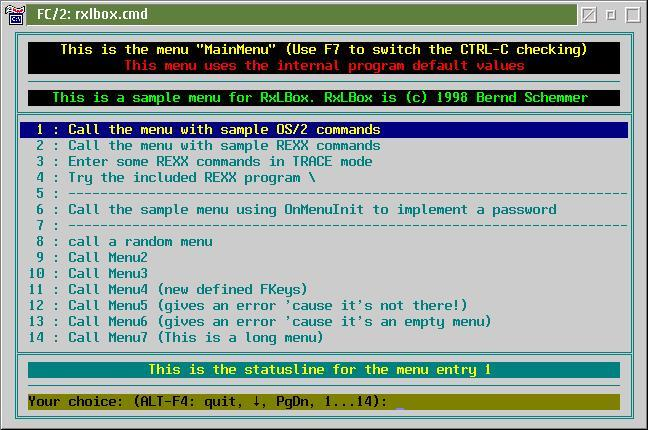Open the system menu icon in the title bar
This screenshot has width=648, height=430.
[14, 15]
